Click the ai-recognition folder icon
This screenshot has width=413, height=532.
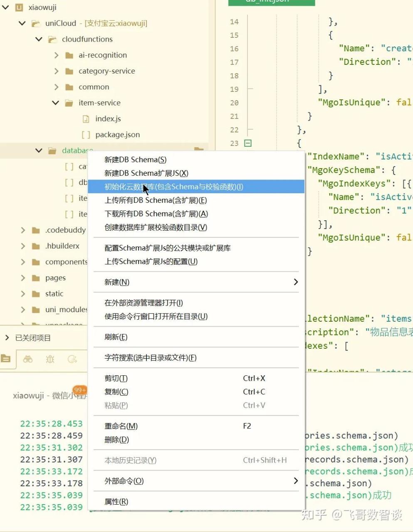[69, 55]
